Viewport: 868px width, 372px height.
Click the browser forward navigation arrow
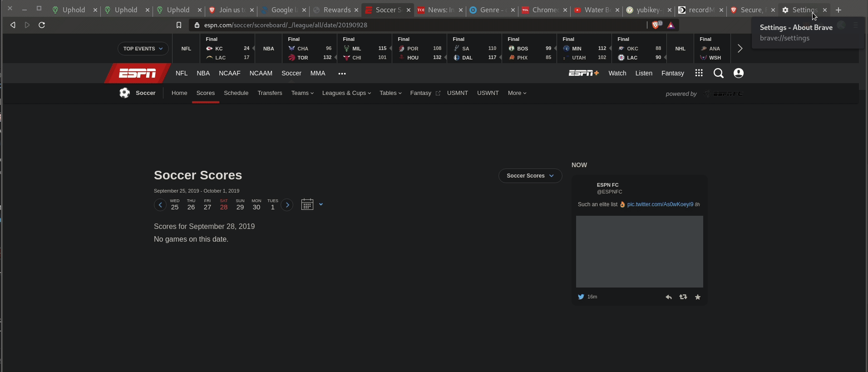(27, 25)
